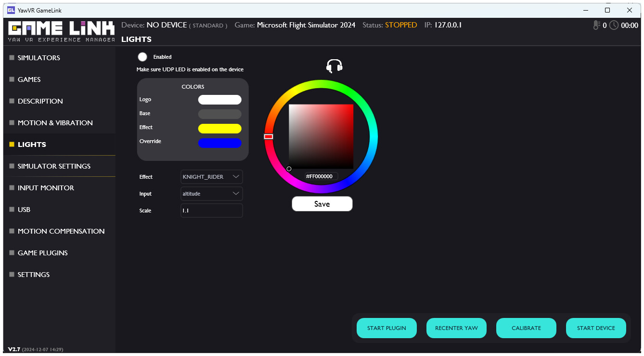644x356 pixels.
Task: Open the Input dropdown showing altitude
Action: 211,194
